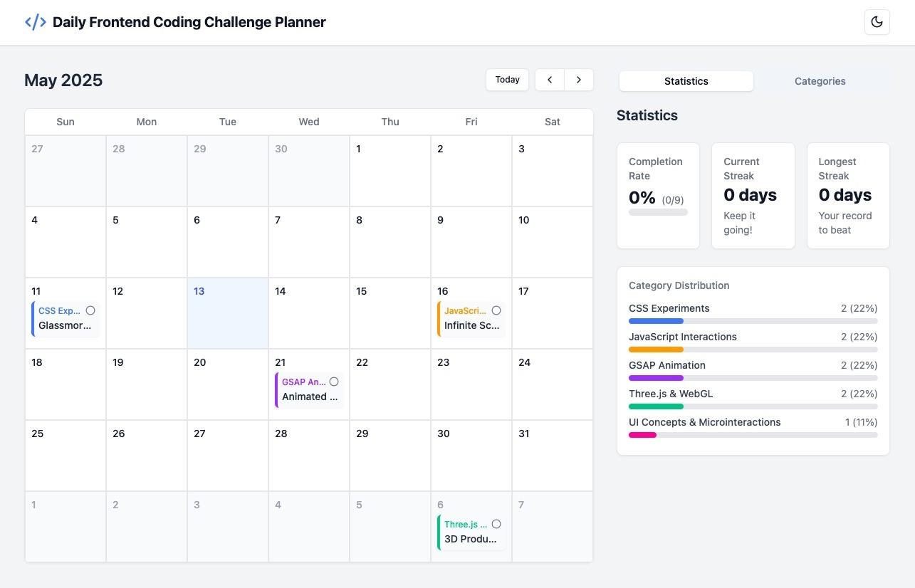
Task: Switch to the Statistics tab
Action: tap(686, 81)
